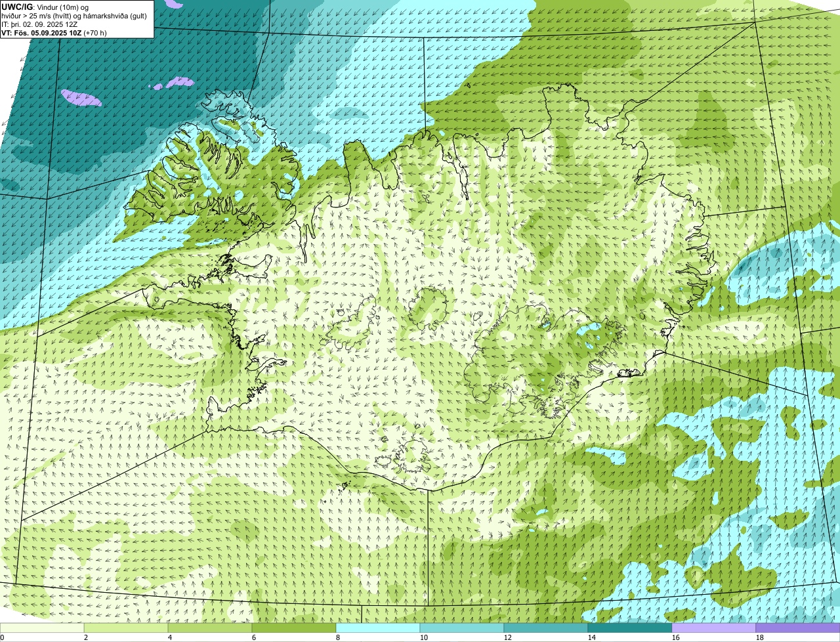Click the legend scale label "2"

coord(86,637)
